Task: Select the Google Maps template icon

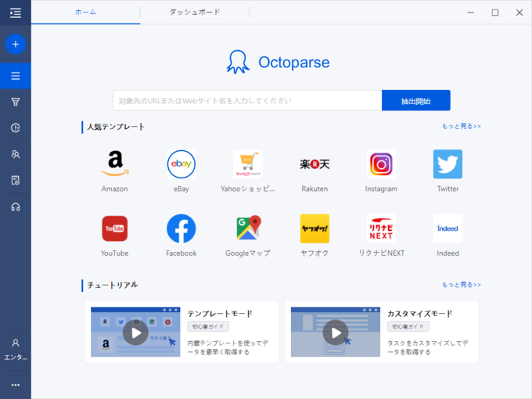Action: click(248, 228)
